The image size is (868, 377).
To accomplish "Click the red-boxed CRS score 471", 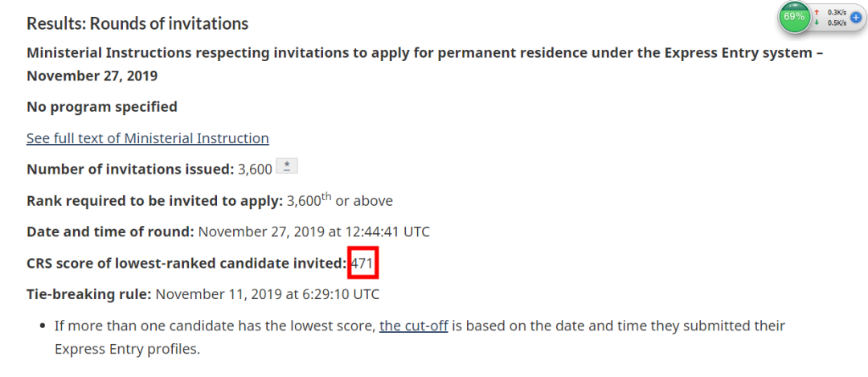I will [363, 263].
